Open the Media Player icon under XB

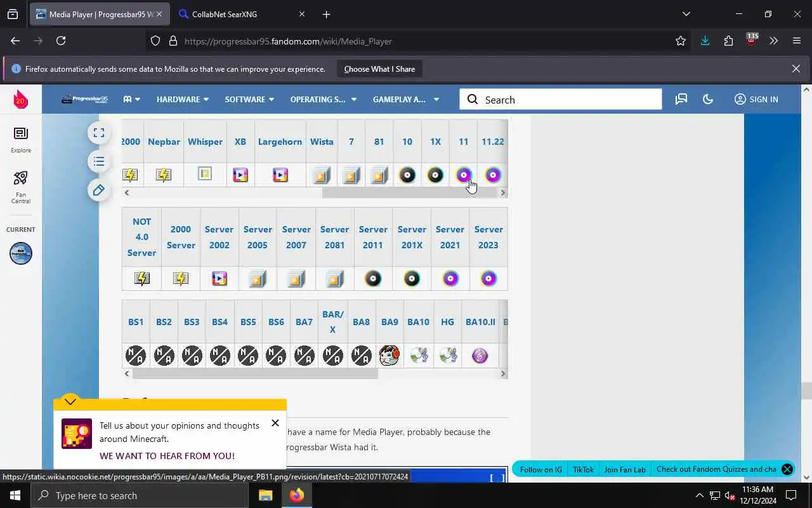pos(240,175)
